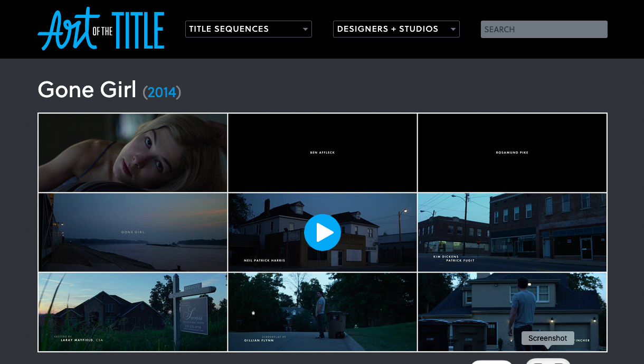Viewport: 644px width, 364px height.
Task: Click the Screenshot tooltip label
Action: click(548, 338)
